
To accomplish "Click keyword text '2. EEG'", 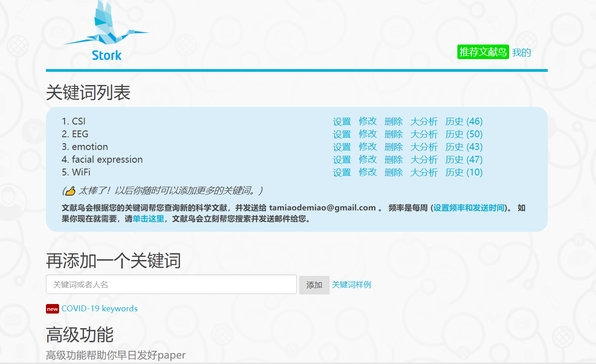I will pyautogui.click(x=75, y=134).
